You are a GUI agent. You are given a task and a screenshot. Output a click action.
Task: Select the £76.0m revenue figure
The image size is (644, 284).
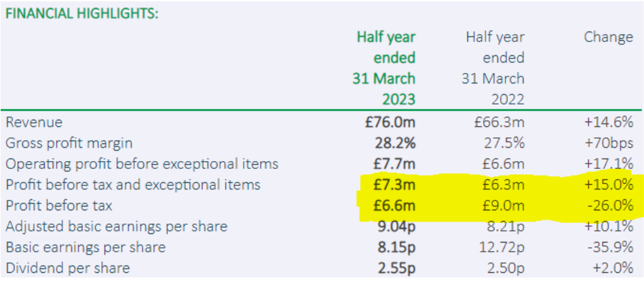(x=394, y=122)
